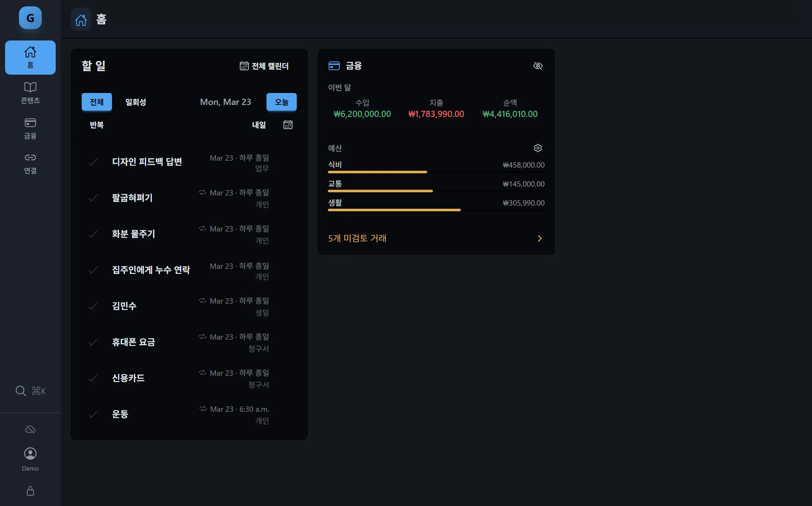Open the 금융 section in the sidebar
This screenshot has width=812, height=506.
[30, 128]
